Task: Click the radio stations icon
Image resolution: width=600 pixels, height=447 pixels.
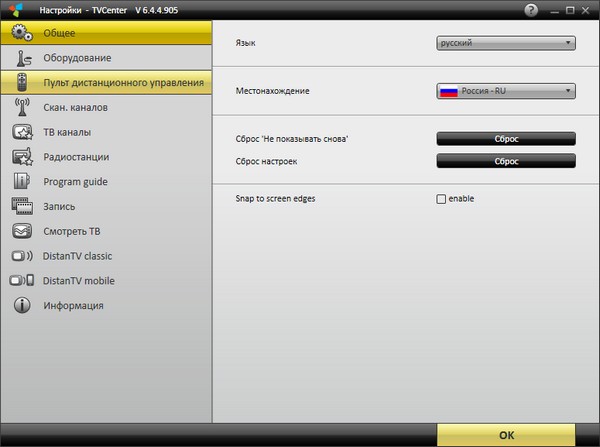Action: coord(22,157)
